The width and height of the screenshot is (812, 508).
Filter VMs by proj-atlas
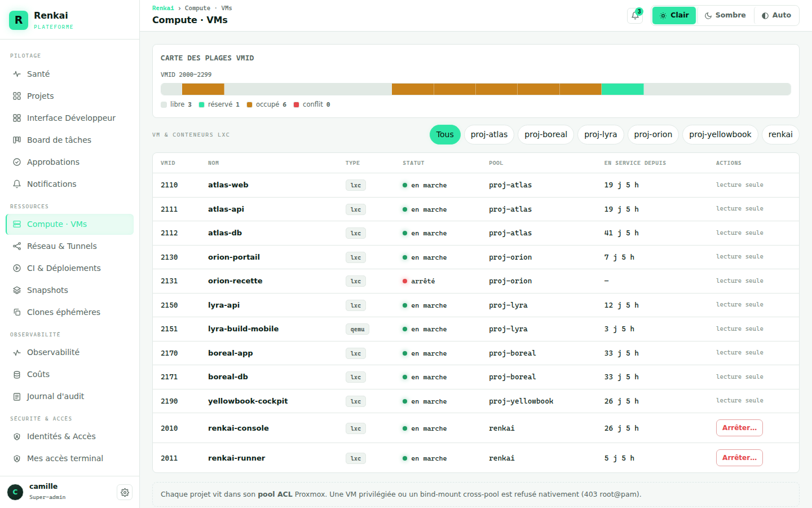[x=489, y=134]
